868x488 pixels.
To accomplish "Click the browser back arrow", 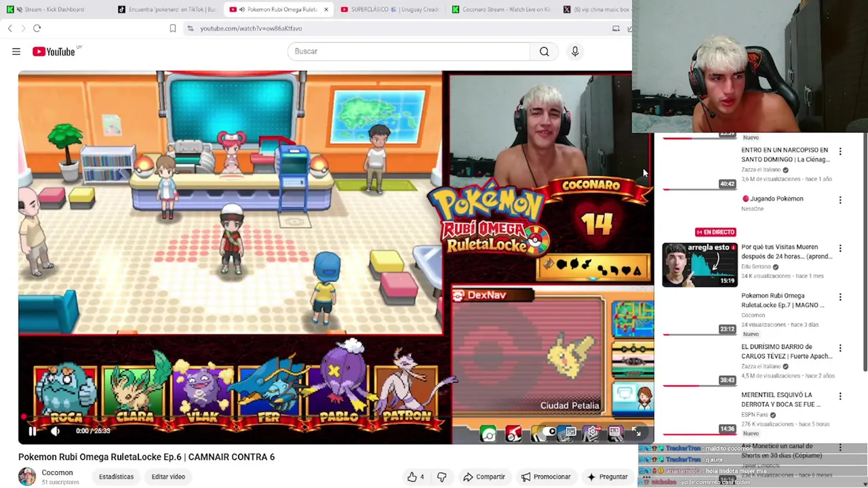I will click(10, 28).
